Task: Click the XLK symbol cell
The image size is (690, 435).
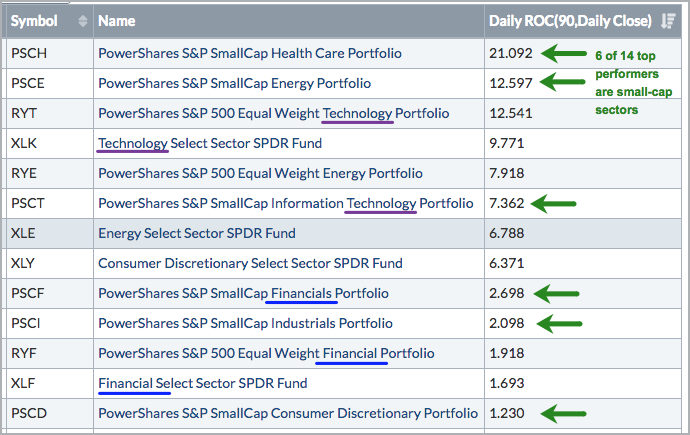Action: coord(24,143)
